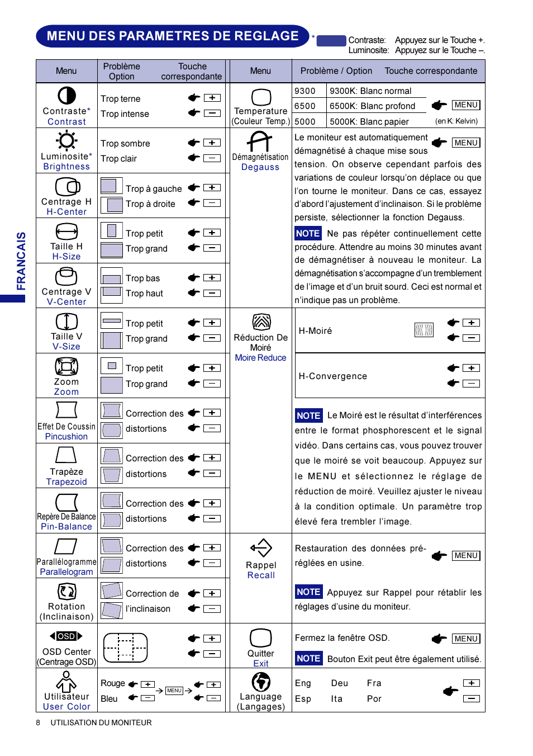The height and width of the screenshot is (756, 533).
Task: Click plus key in H-Moiré row
Action: coord(472,323)
